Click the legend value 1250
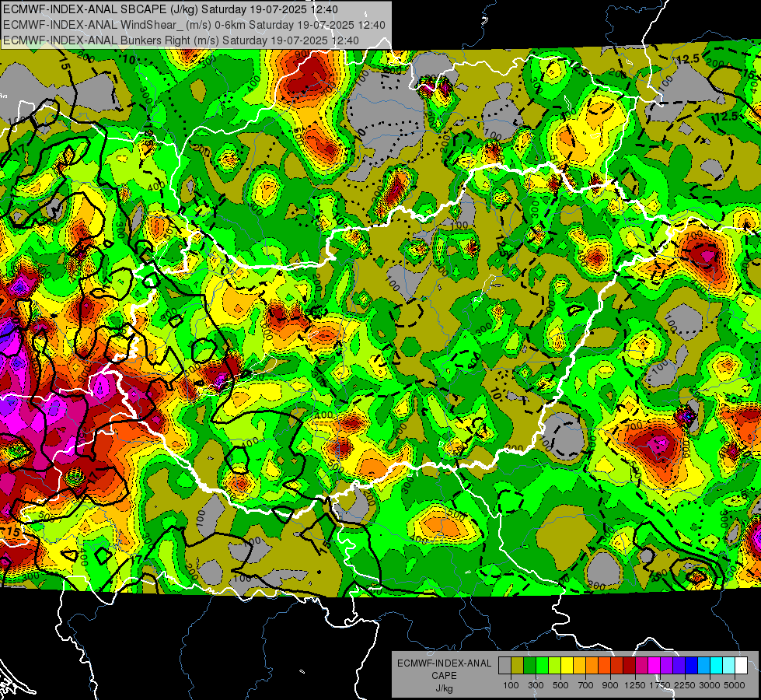This screenshot has width=761, height=700. [635, 685]
